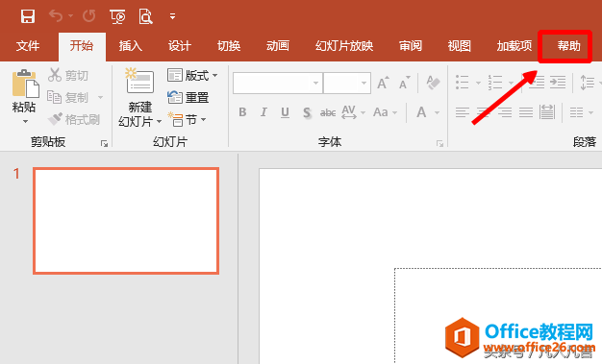Screen dimensions: 602x364
Task: Click the distributed alignment icon
Action: [547, 112]
